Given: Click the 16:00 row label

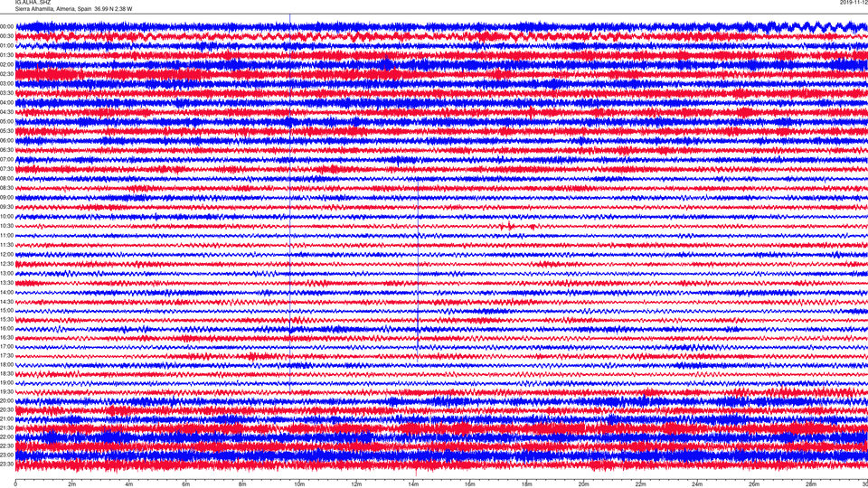Looking at the screenshot, I should [x=7, y=329].
